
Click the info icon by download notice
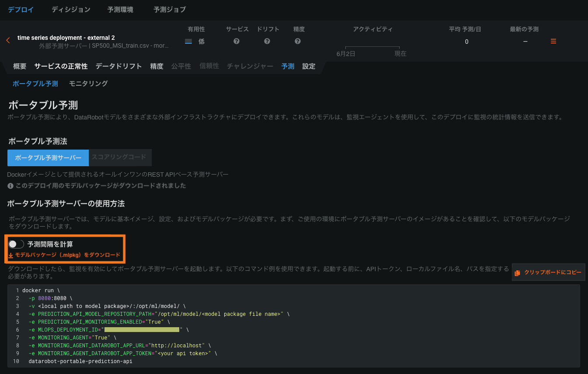point(10,186)
